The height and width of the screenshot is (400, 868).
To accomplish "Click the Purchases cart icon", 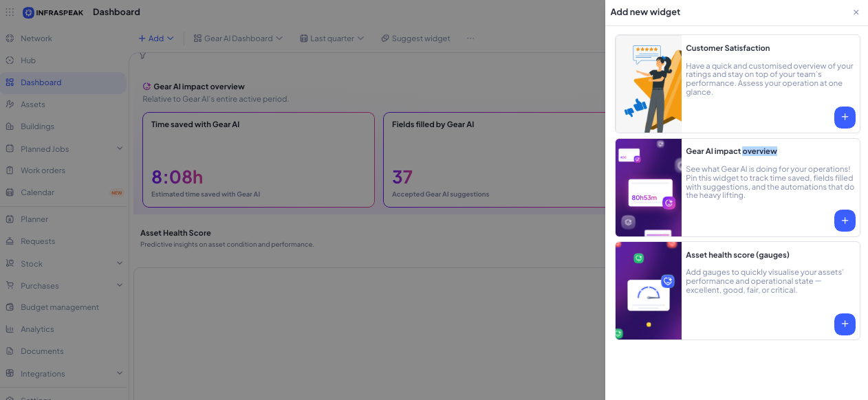I will click(10, 285).
